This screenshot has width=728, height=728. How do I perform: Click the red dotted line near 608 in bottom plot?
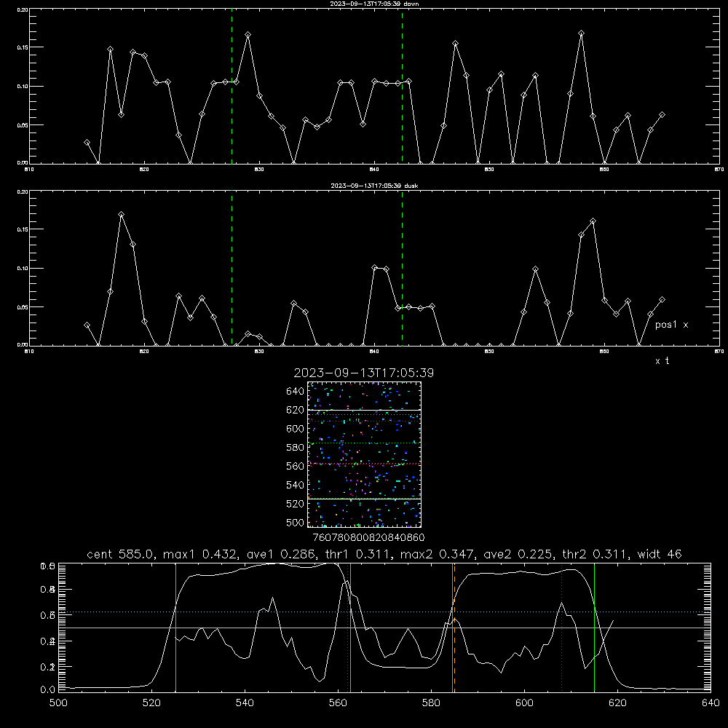562,628
